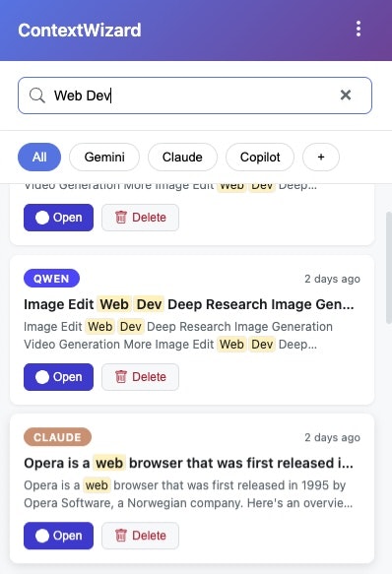The image size is (392, 574).
Task: Open the partially visible top card
Action: point(59,218)
